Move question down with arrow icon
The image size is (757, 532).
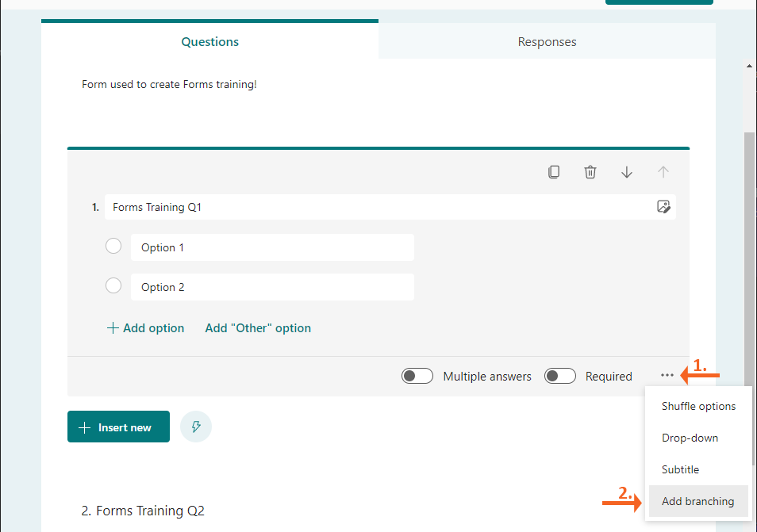tap(627, 172)
